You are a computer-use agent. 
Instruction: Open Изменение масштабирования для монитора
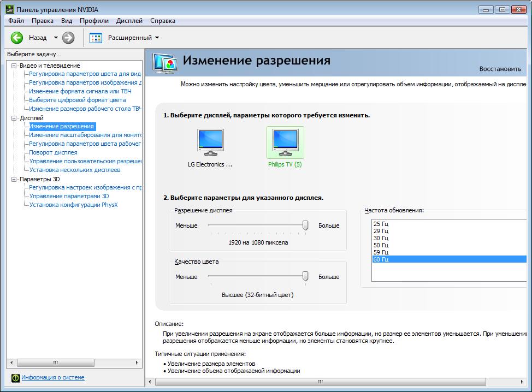click(x=85, y=135)
